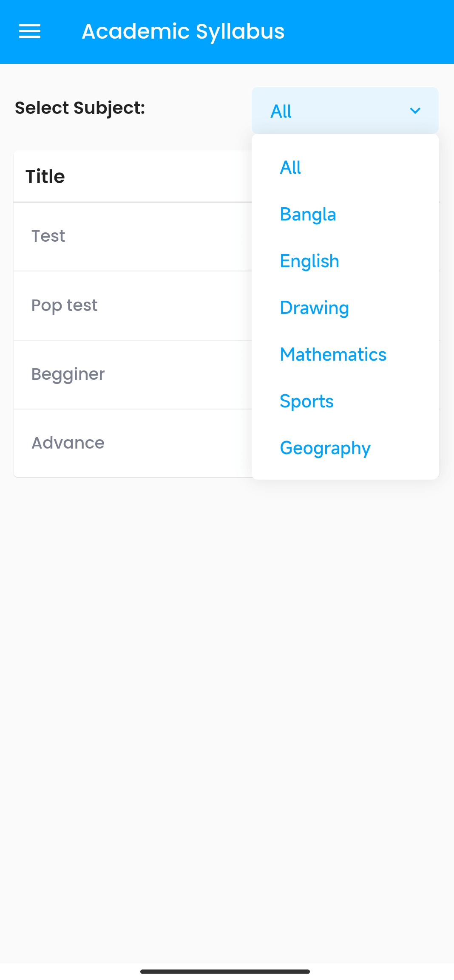Choose Mathematics in subject list
The height and width of the screenshot is (980, 454).
click(333, 355)
